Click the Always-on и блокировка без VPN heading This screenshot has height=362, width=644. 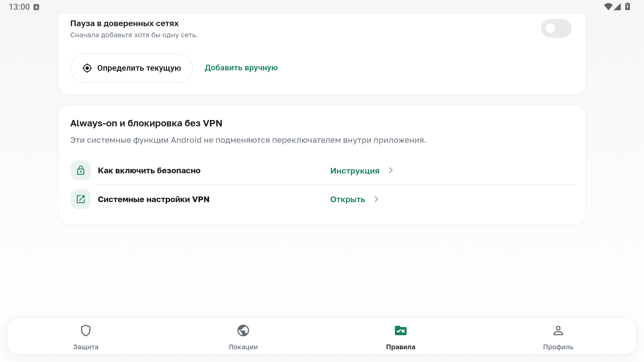(146, 123)
